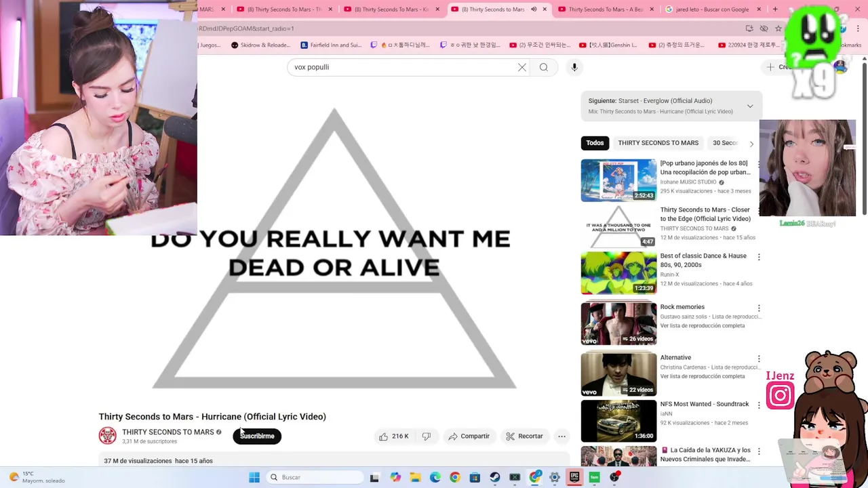Click the YouTube search input field
The width and height of the screenshot is (868, 488).
tap(403, 67)
